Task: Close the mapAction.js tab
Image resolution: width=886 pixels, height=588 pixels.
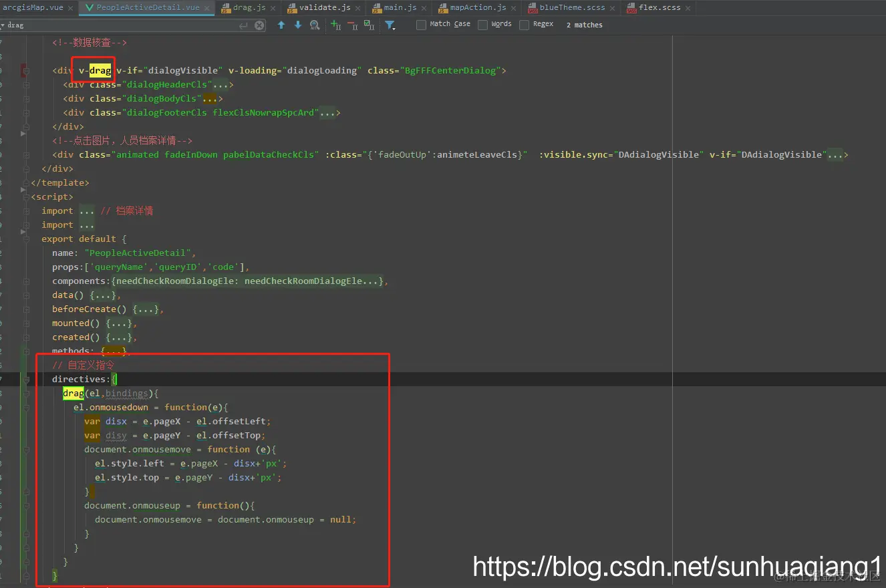Action: tap(514, 8)
